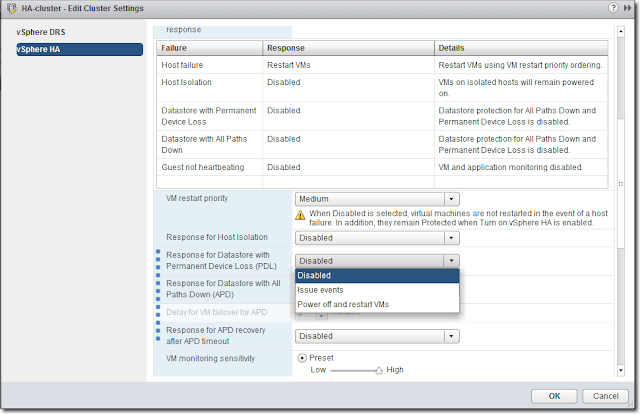Select the Host failure row
640x414 pixels.
[382, 65]
